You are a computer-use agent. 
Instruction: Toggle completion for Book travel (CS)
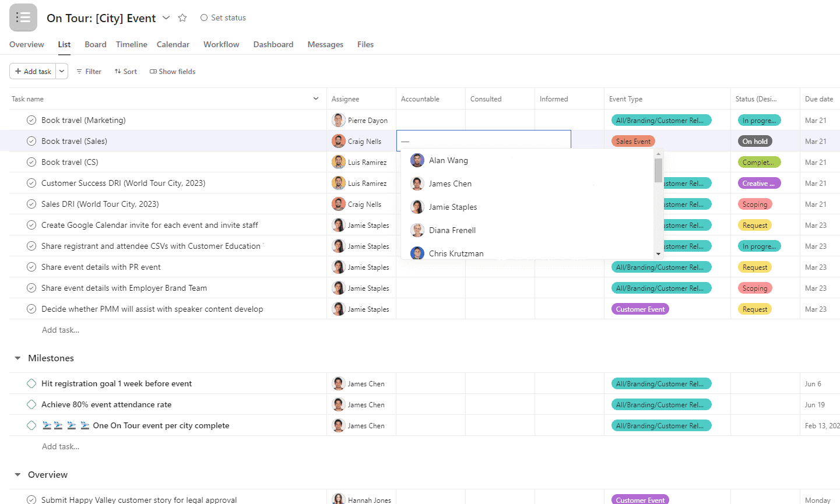tap(31, 163)
